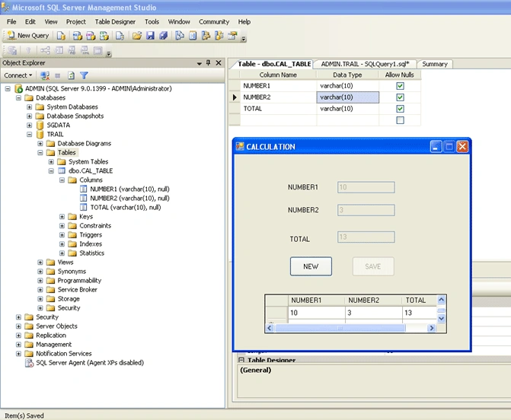Click the Save floppy disk icon
This screenshot has width=511, height=420.
pyautogui.click(x=150, y=36)
